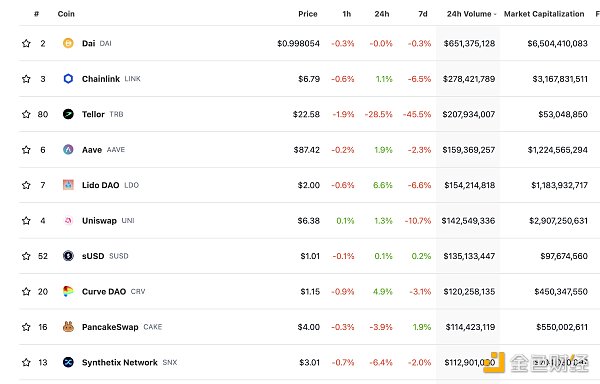The image size is (600, 384).
Task: Click the Uniswap pink logo icon
Action: (68, 221)
